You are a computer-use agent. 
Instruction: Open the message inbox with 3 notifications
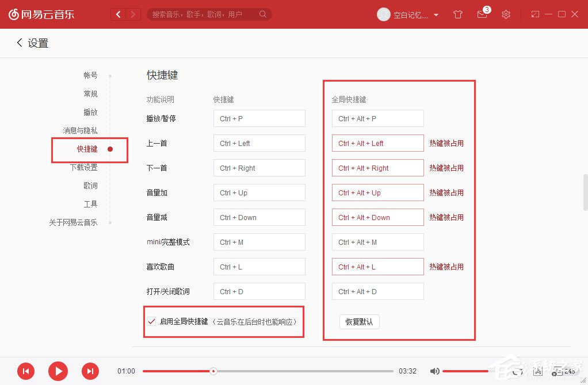click(x=482, y=14)
